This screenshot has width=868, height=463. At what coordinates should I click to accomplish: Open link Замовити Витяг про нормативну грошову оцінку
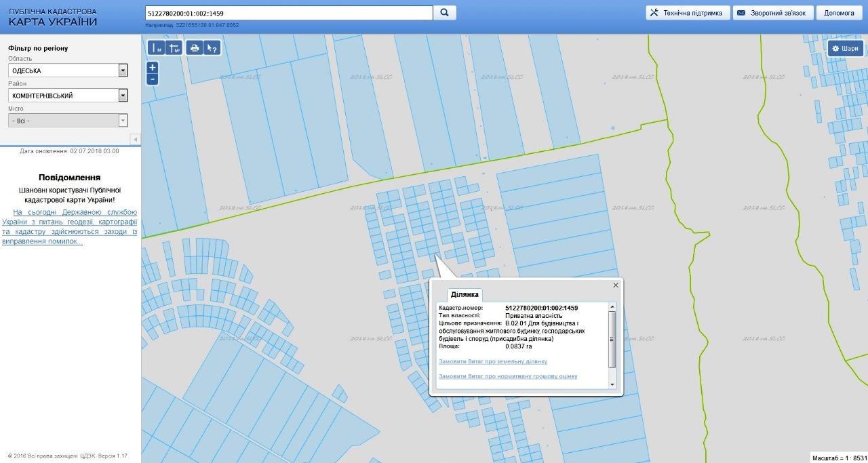coord(508,376)
